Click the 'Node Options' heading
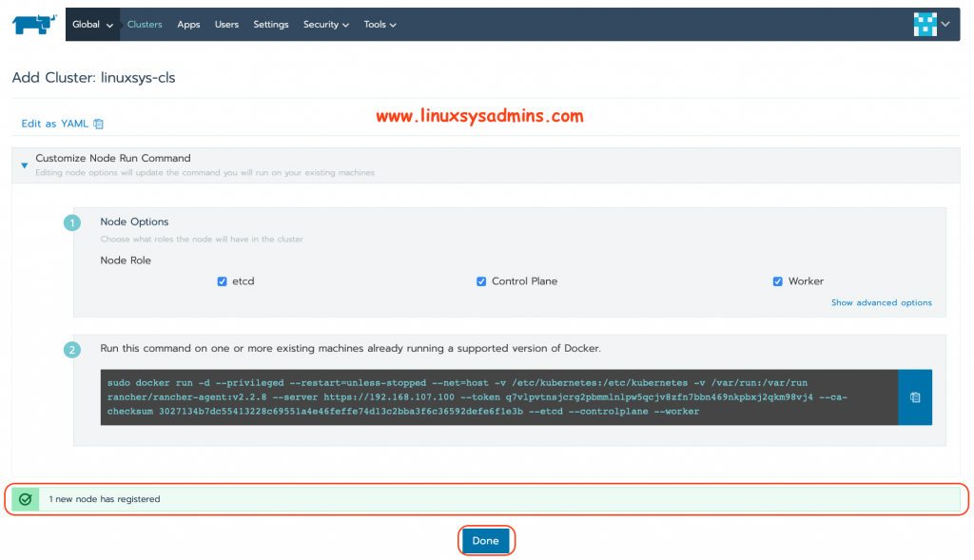Screen dimensions: 974x560 click(134, 222)
